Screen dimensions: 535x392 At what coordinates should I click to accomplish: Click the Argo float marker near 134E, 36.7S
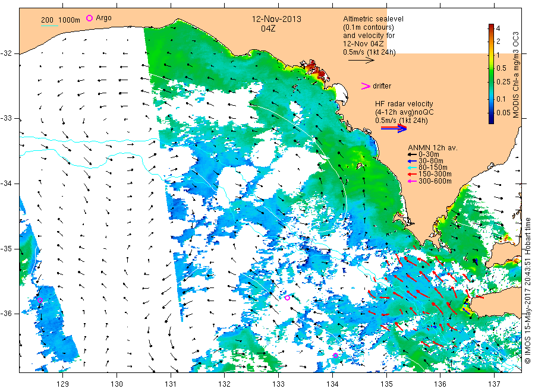[335, 356]
